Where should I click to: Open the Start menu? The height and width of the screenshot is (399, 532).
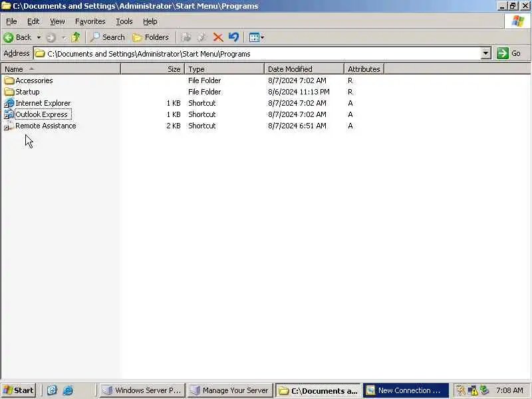coord(19,390)
